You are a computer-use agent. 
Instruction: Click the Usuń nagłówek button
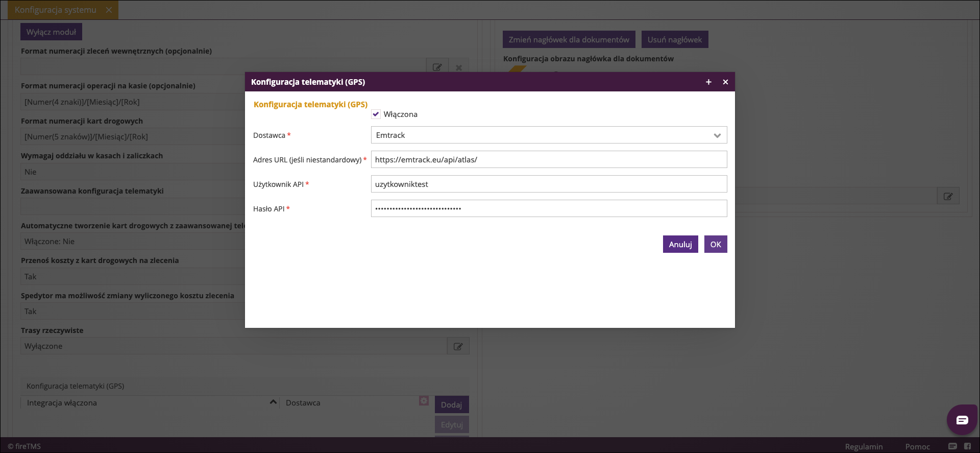675,39
